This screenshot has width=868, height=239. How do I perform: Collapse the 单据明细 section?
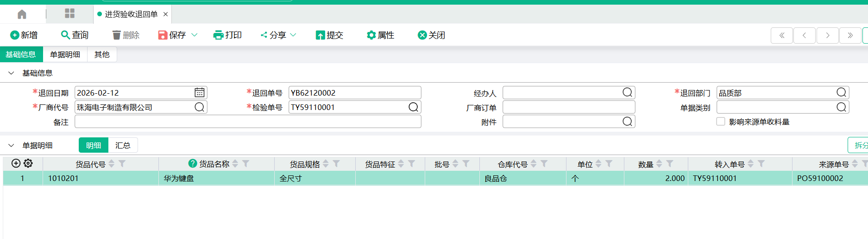tap(11, 146)
